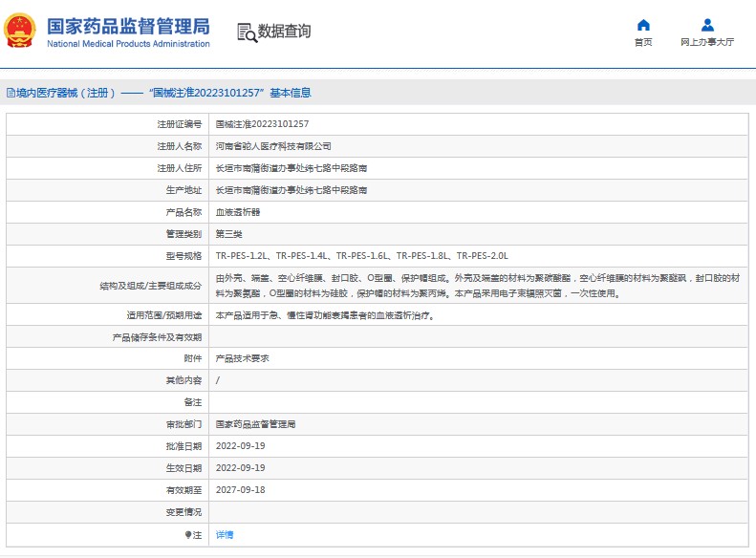Click the 型号规格 row label

[x=184, y=256]
